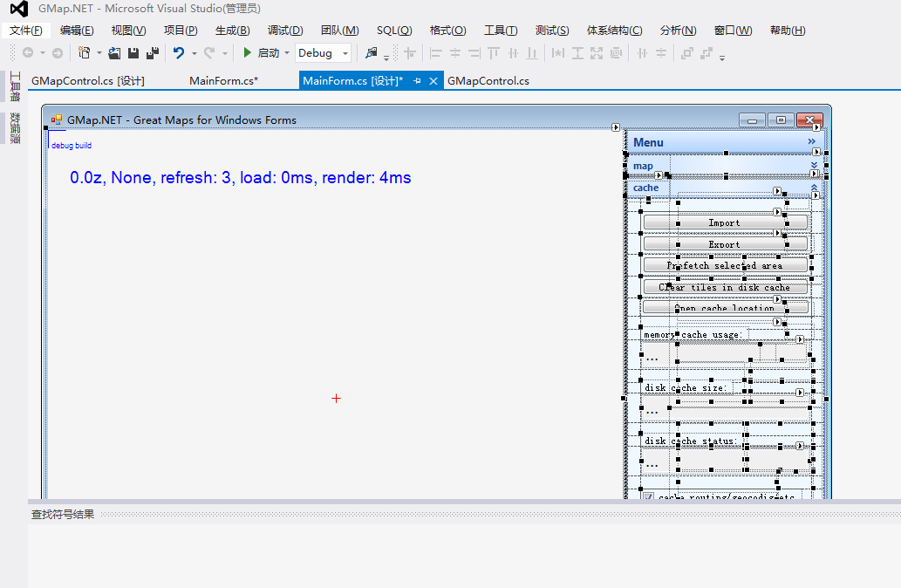This screenshot has width=901, height=588.
Task: Save the current file with the single-disk icon
Action: (133, 53)
